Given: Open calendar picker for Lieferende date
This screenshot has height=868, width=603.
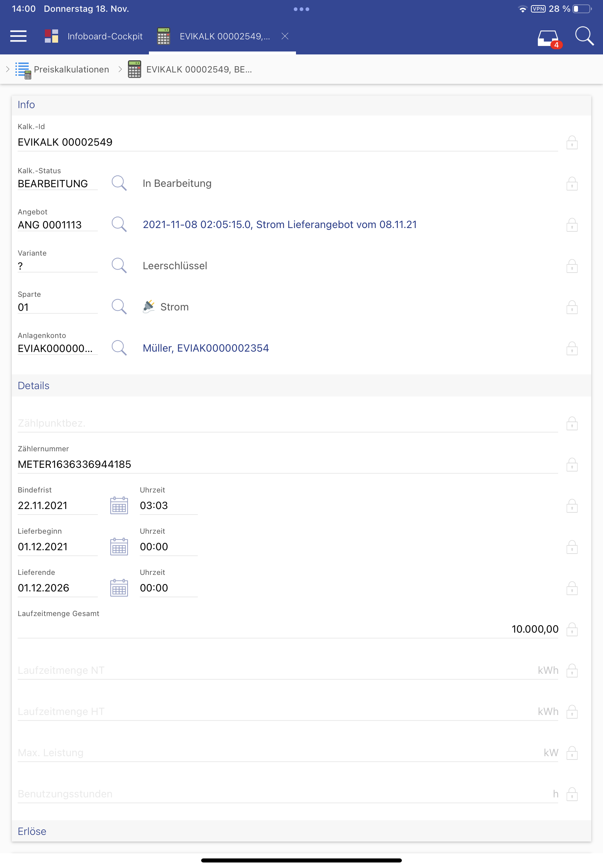Looking at the screenshot, I should (x=119, y=588).
